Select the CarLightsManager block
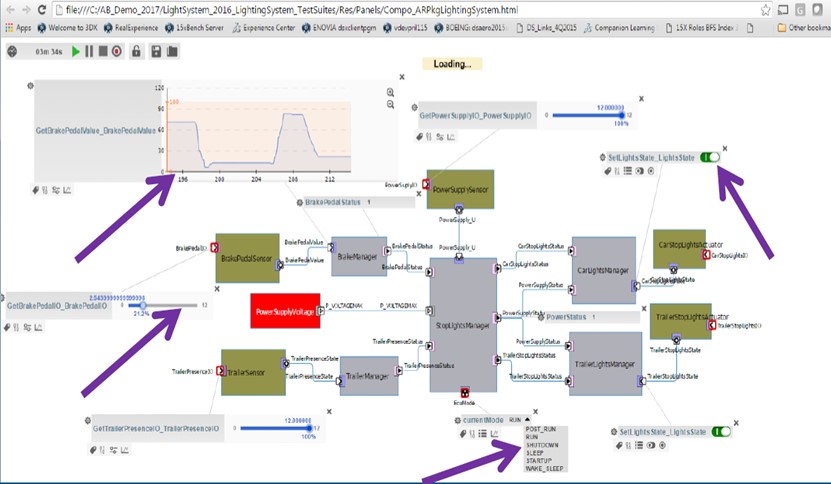This screenshot has width=831, height=484. pyautogui.click(x=603, y=270)
